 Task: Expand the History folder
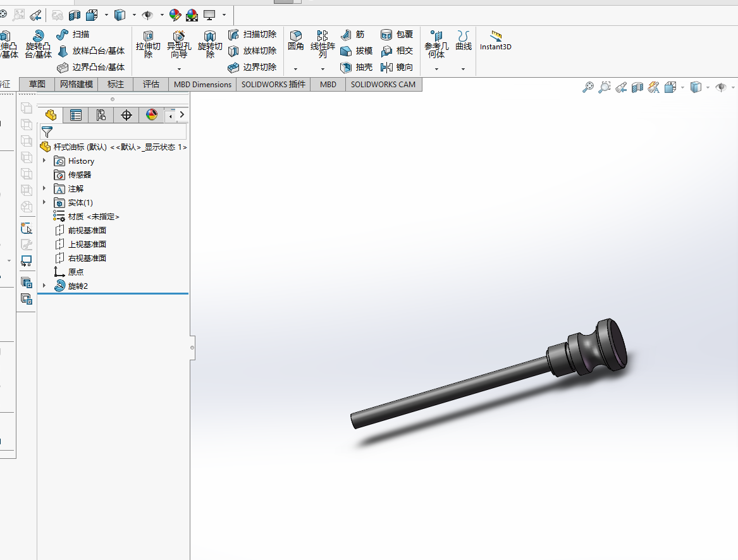[x=44, y=161]
